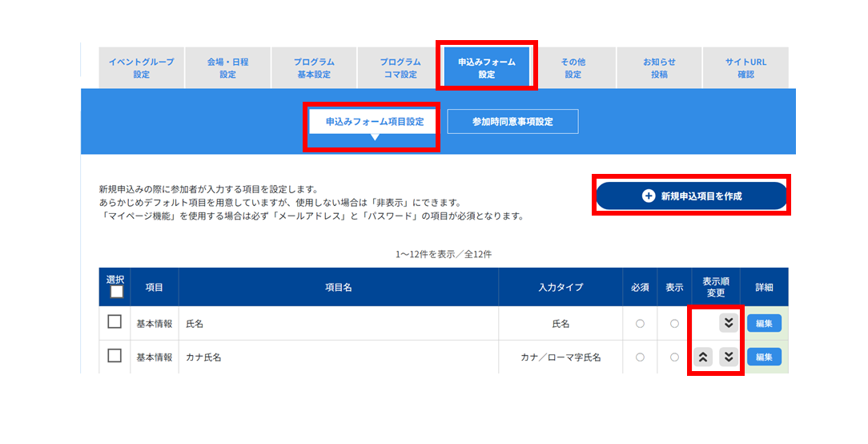Toggle the 必須 radio in the カナ氏名 row
This screenshot has width=868, height=444.
coord(640,357)
